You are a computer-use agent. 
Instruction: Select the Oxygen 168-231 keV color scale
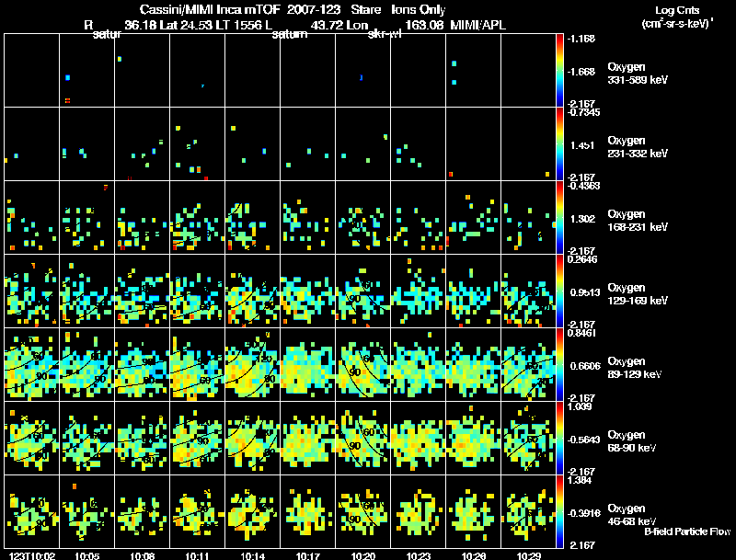[x=560, y=218]
